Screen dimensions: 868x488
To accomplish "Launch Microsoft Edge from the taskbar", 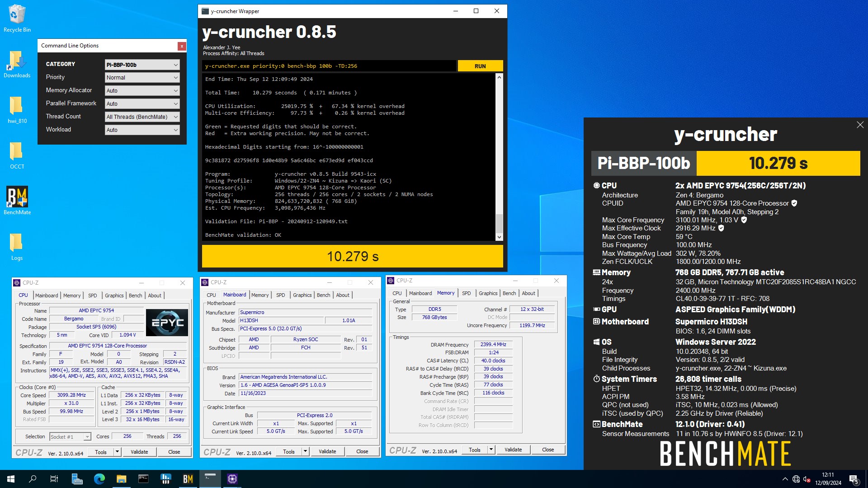I will point(99,479).
